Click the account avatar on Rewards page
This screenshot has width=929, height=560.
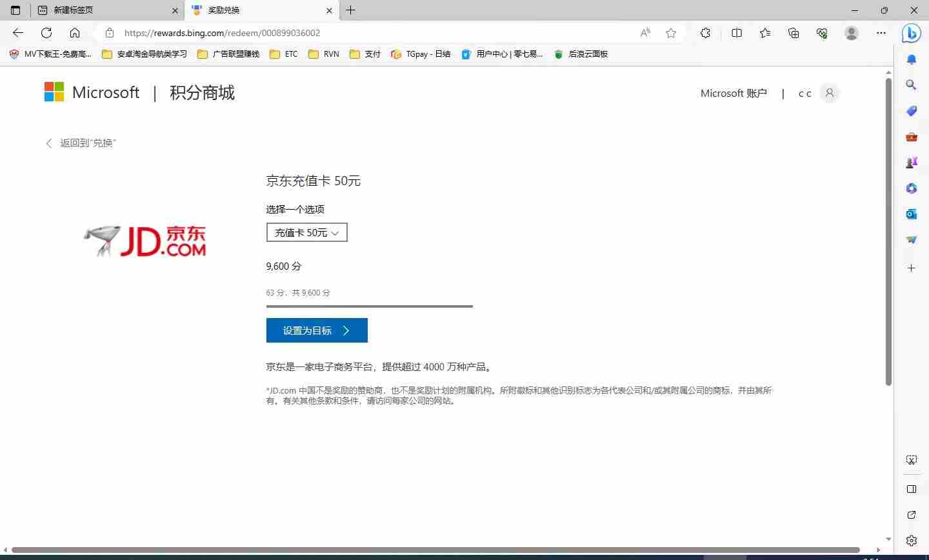click(830, 93)
